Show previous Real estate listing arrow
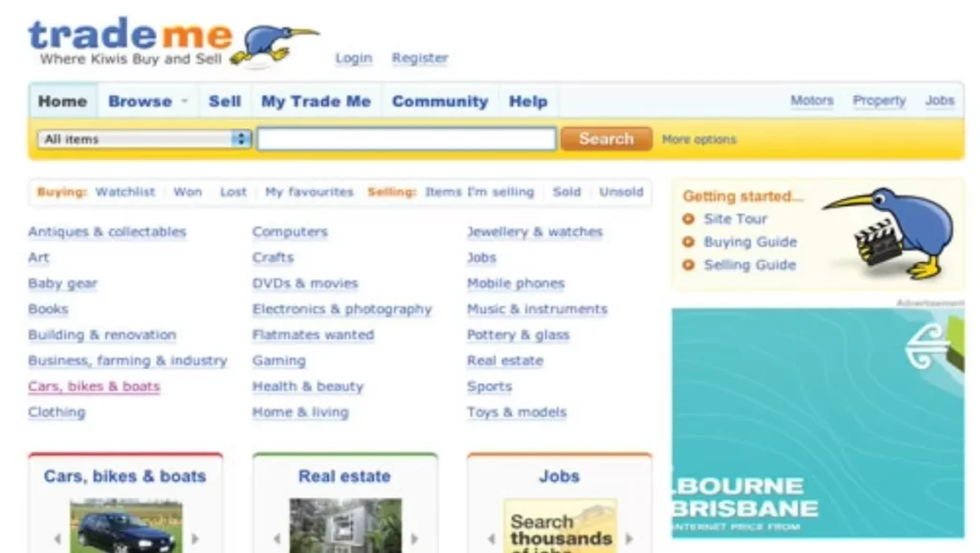Image resolution: width=980 pixels, height=553 pixels. point(277,538)
